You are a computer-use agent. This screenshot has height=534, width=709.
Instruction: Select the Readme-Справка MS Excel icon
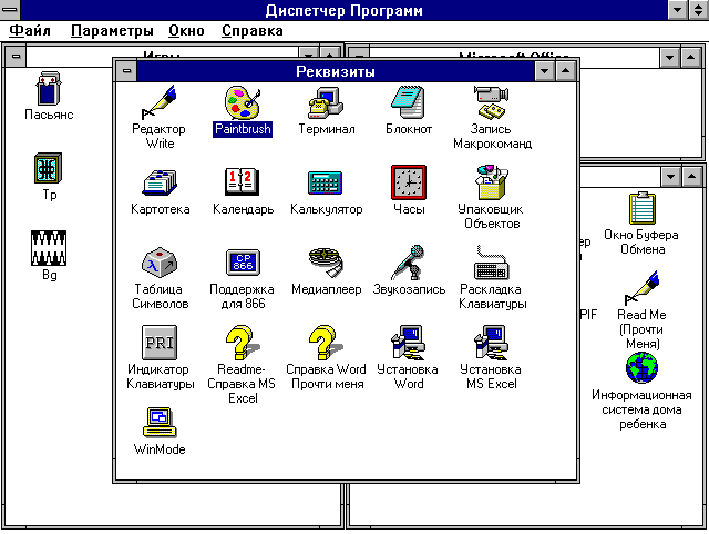tap(242, 342)
